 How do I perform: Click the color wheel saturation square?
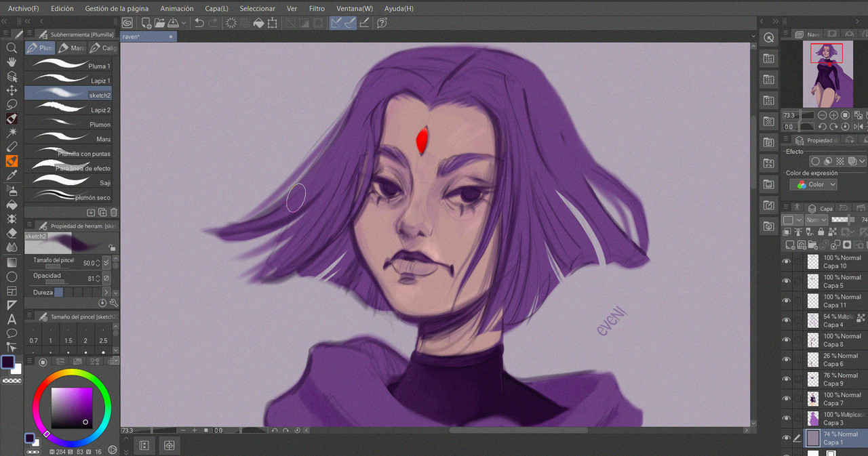point(72,407)
